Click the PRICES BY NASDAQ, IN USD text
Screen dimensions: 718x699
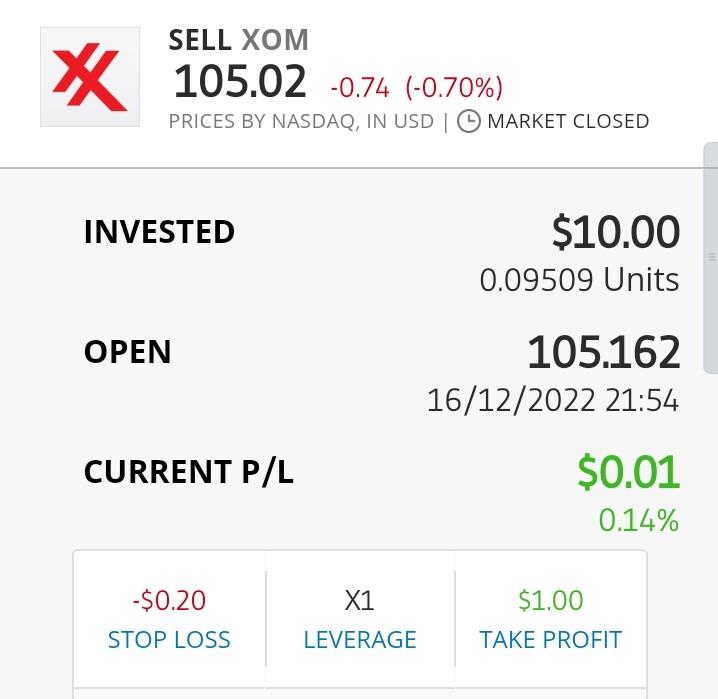[301, 122]
